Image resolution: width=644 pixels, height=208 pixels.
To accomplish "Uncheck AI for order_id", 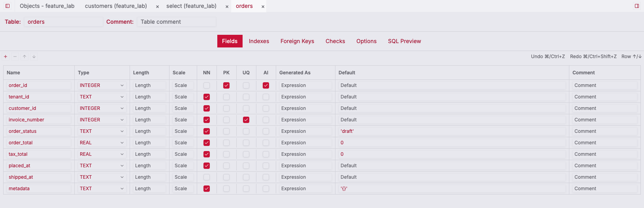I will point(266,85).
